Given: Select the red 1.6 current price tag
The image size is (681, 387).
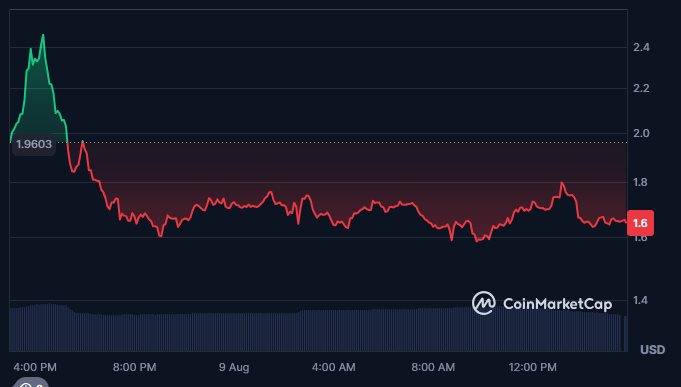Looking at the screenshot, I should (640, 223).
